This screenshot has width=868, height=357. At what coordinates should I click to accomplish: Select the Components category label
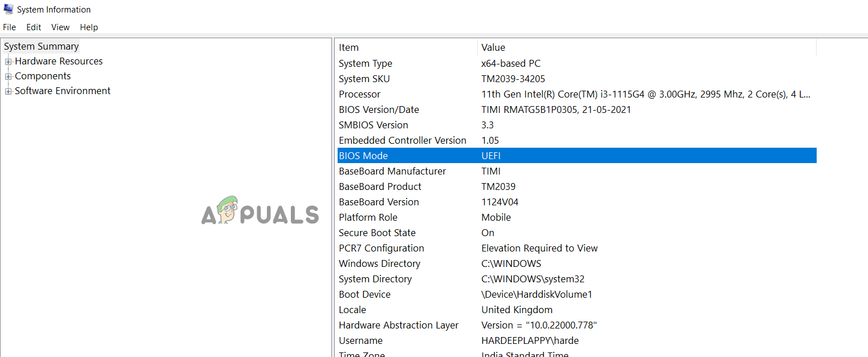click(x=43, y=76)
